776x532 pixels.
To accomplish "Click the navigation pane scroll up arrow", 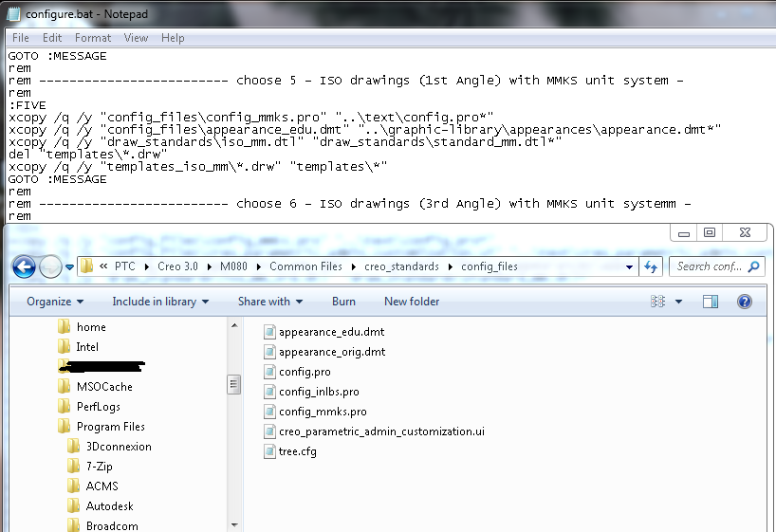I will 234,325.
